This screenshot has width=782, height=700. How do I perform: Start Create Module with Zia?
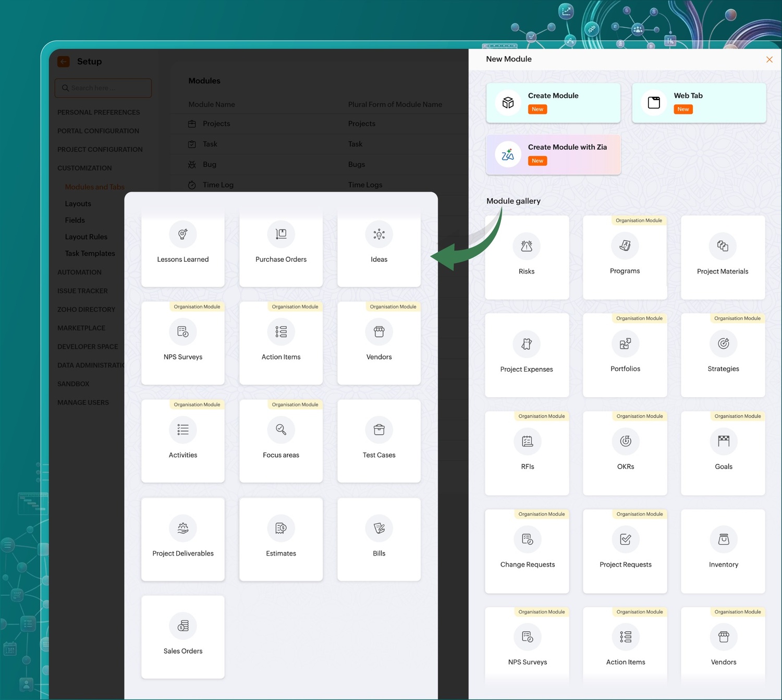(553, 154)
